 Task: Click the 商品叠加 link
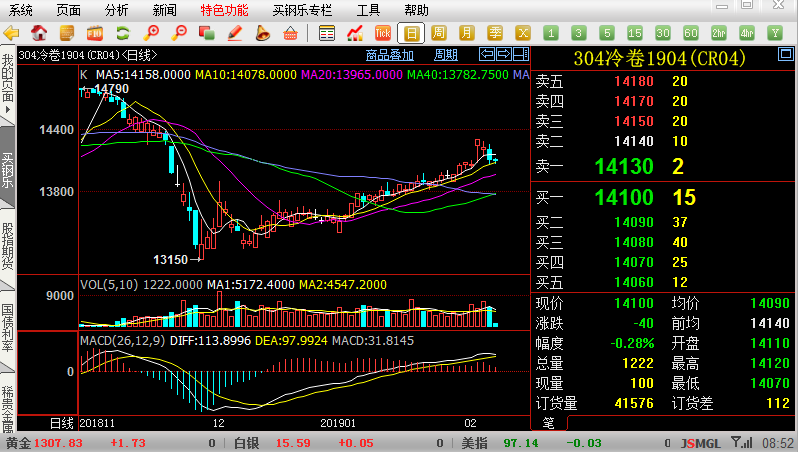point(389,55)
